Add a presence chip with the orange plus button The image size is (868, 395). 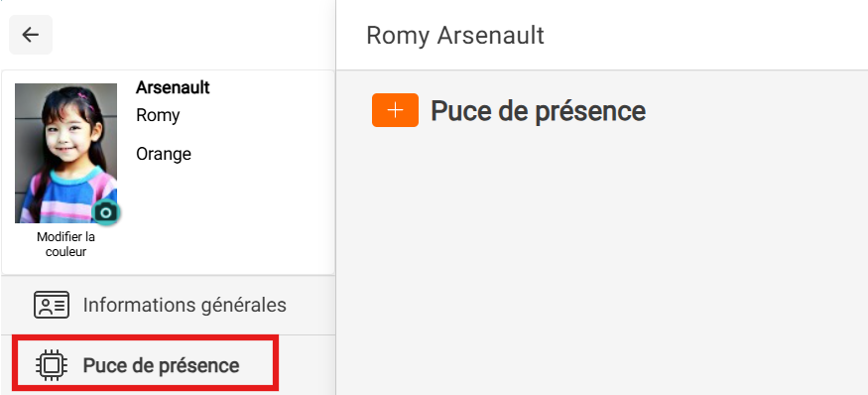click(395, 110)
